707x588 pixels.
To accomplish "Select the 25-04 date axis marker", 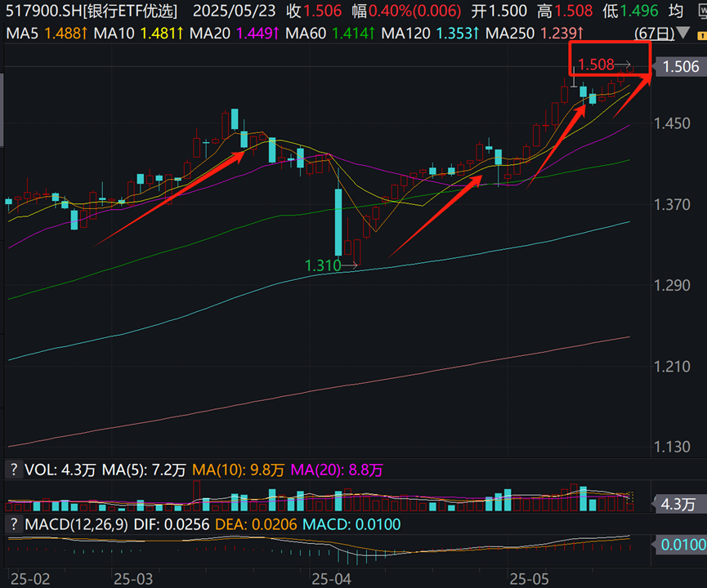I will point(331,579).
